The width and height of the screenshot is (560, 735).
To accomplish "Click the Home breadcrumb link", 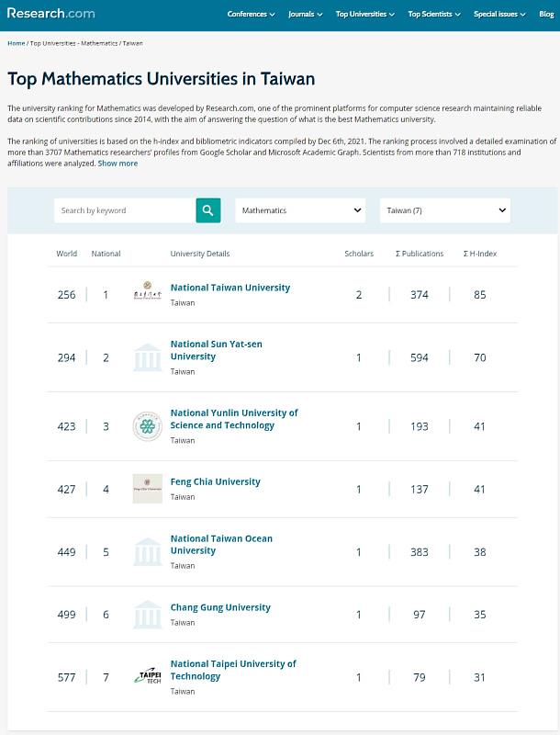I will tap(17, 42).
